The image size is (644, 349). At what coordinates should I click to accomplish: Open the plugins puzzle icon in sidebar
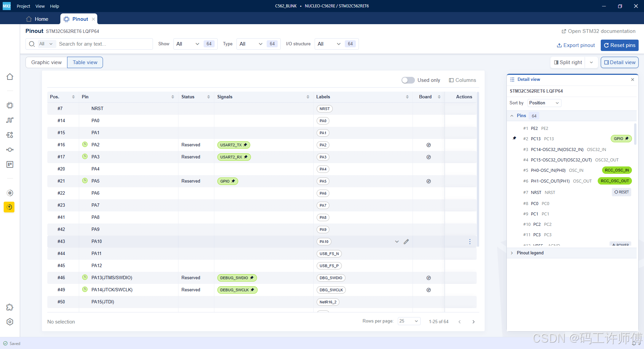[10, 307]
